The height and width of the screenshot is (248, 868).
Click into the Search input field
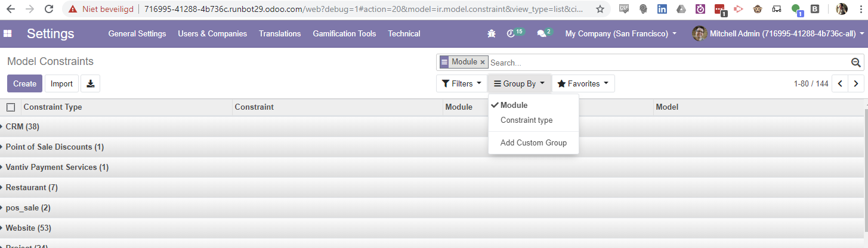click(x=668, y=63)
